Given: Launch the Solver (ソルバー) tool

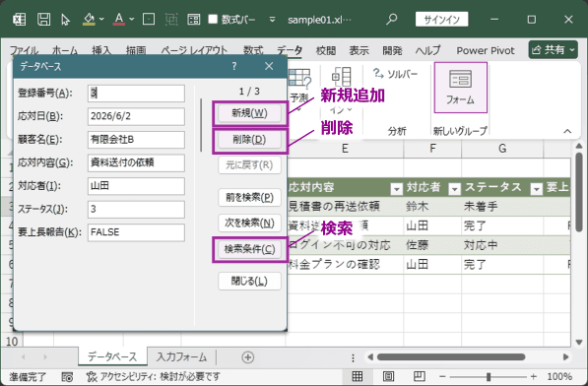Looking at the screenshot, I should [x=396, y=74].
